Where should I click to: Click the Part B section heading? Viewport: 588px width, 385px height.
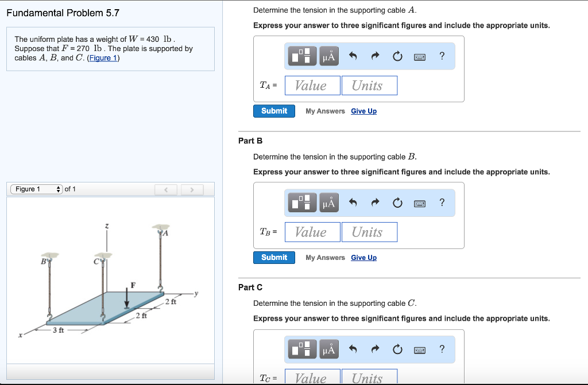[249, 141]
